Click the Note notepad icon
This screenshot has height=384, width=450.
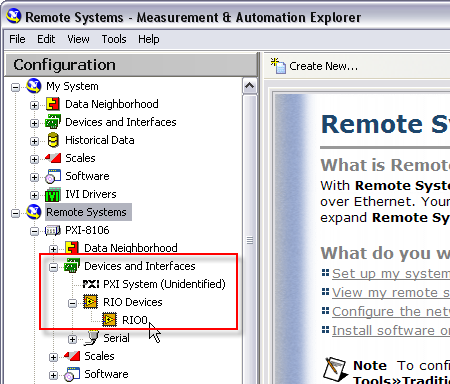335,369
